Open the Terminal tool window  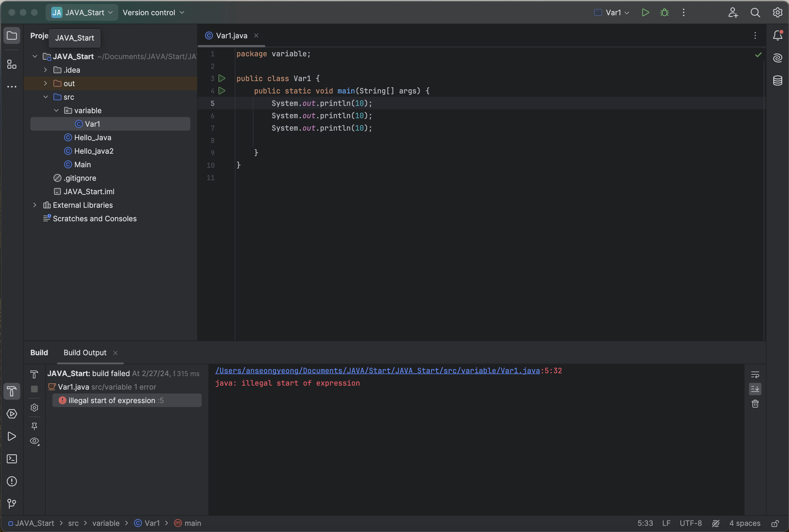coord(12,459)
